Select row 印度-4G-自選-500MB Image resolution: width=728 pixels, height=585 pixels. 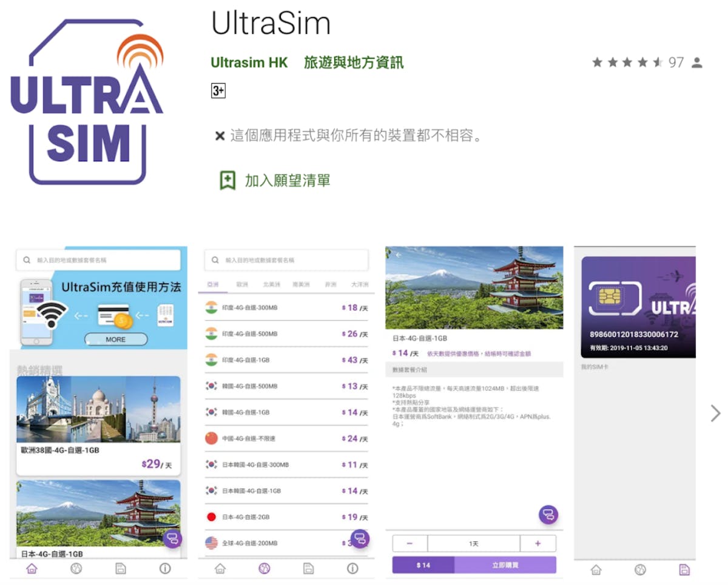286,334
